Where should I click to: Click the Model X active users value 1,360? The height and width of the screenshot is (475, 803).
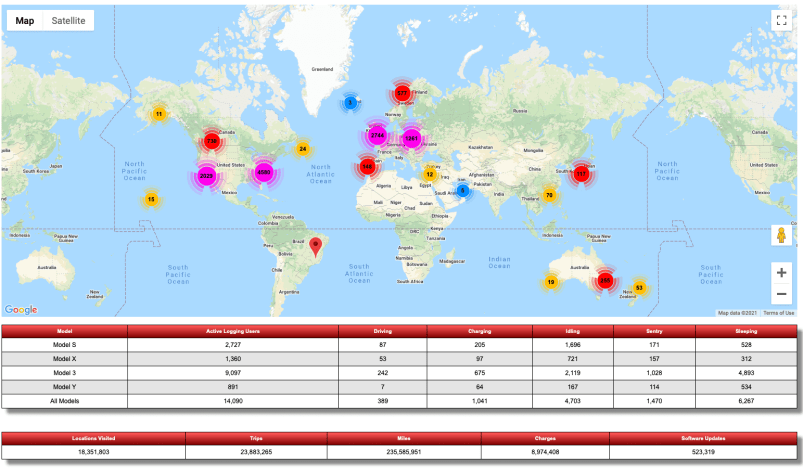point(233,359)
